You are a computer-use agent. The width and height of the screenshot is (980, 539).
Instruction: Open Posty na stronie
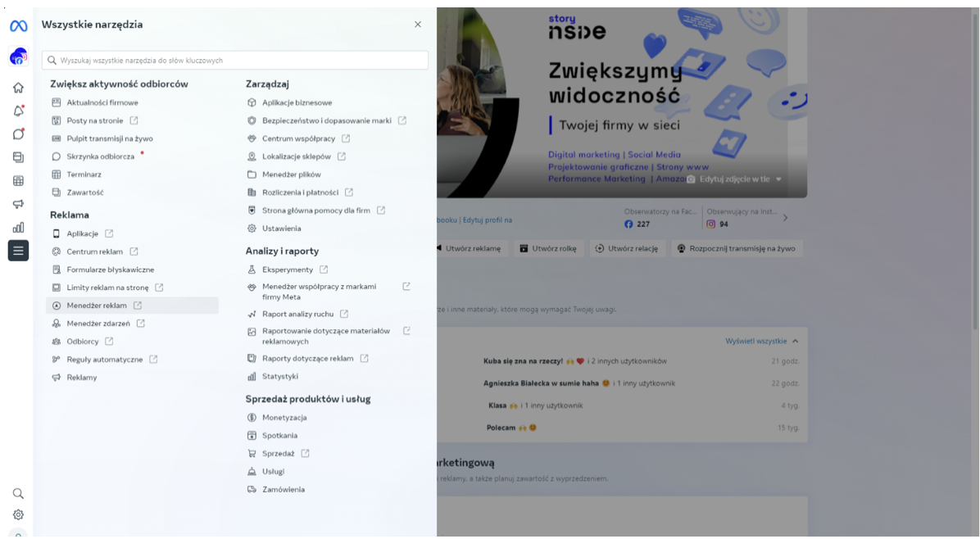pos(95,120)
